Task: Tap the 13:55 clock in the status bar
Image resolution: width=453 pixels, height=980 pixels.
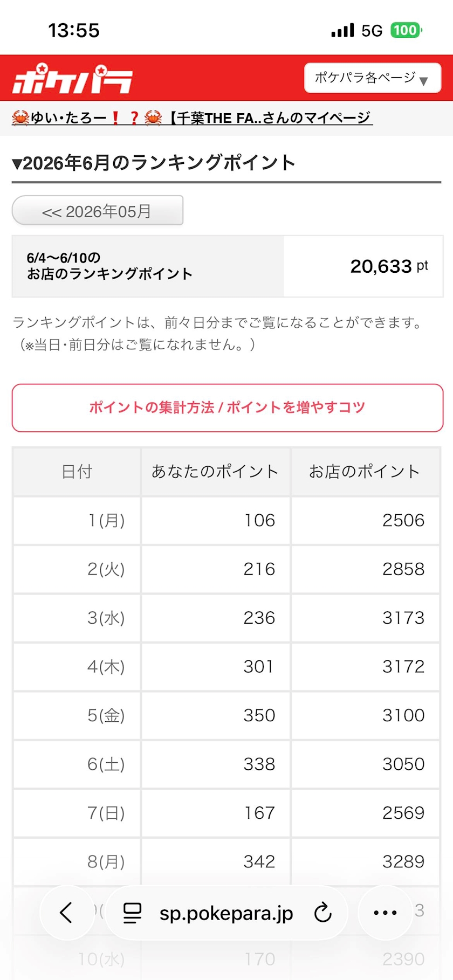Action: (74, 30)
